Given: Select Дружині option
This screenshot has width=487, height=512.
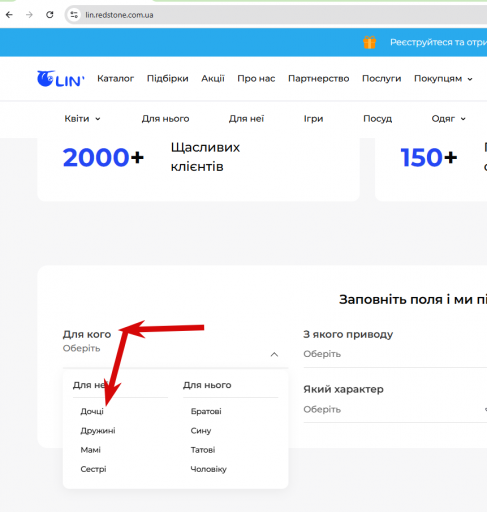Looking at the screenshot, I should tap(98, 430).
